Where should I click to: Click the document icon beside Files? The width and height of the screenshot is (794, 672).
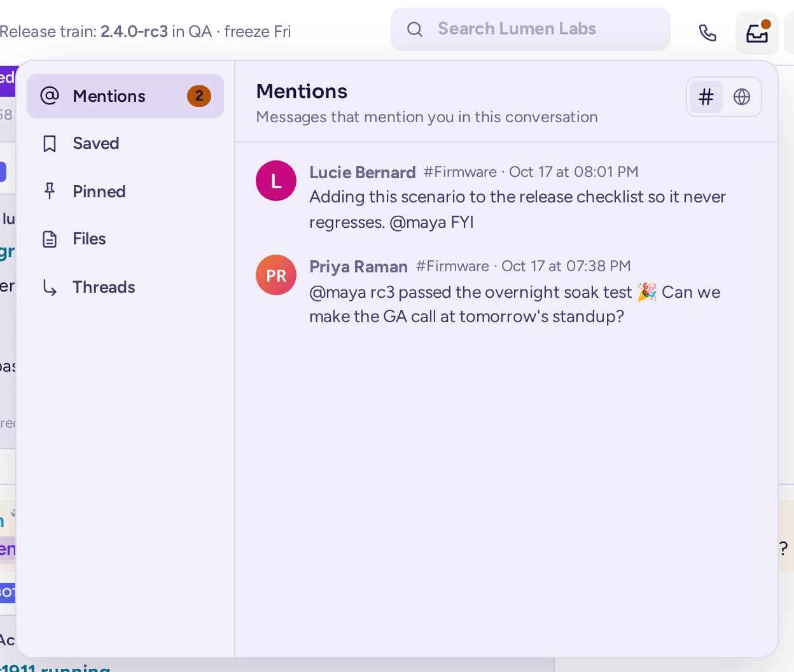tap(50, 239)
